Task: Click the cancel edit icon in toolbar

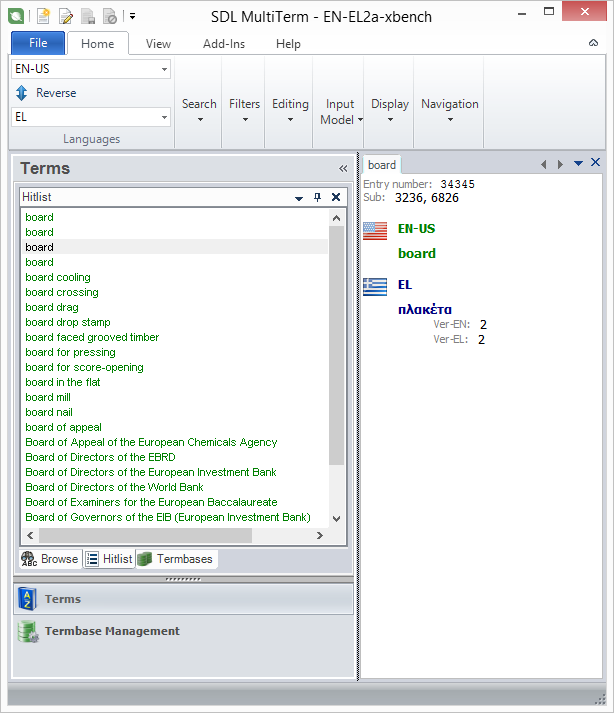Action: point(110,17)
